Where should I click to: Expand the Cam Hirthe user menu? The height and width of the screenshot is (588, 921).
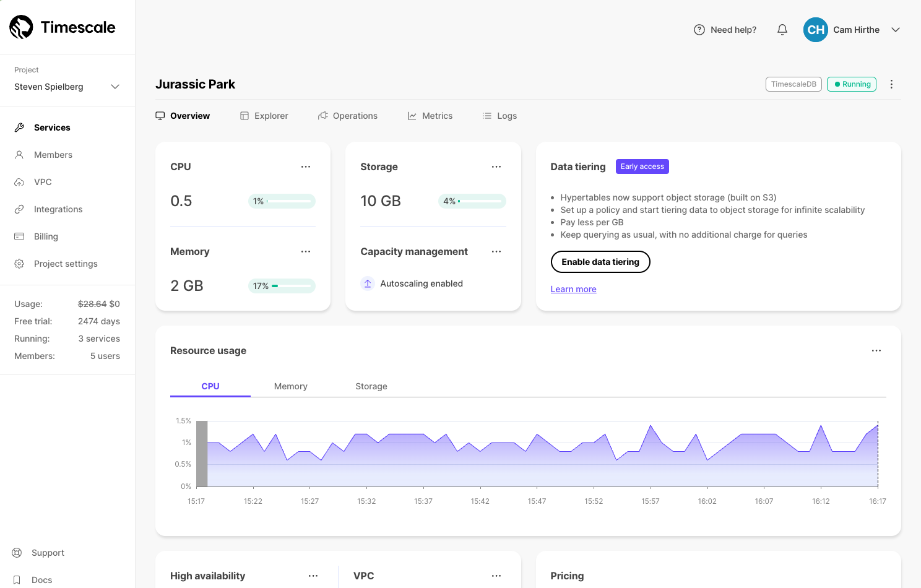pyautogui.click(x=896, y=30)
